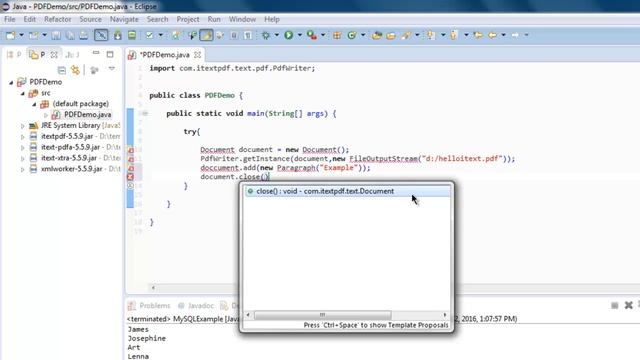Click the Last Edit Location toolbar icon
This screenshot has width=640, height=360.
[x=478, y=36]
